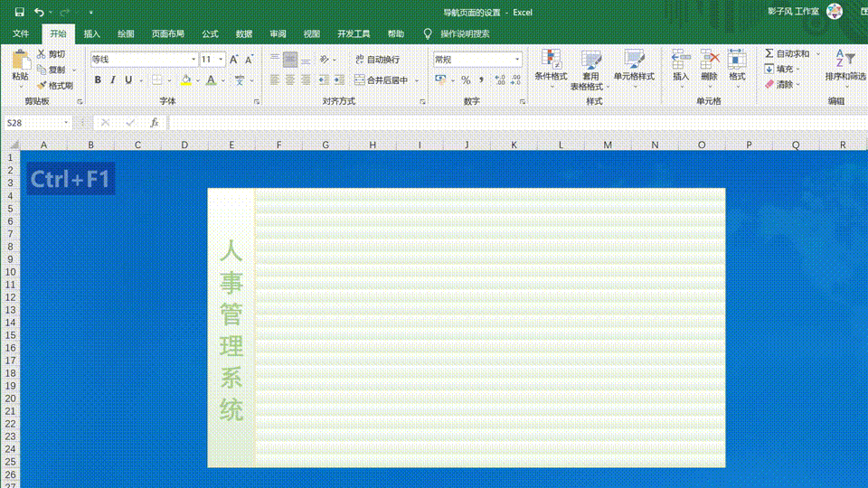The image size is (868, 488).
Task: Open the Formulas (公式) ribbon tab
Action: click(210, 33)
